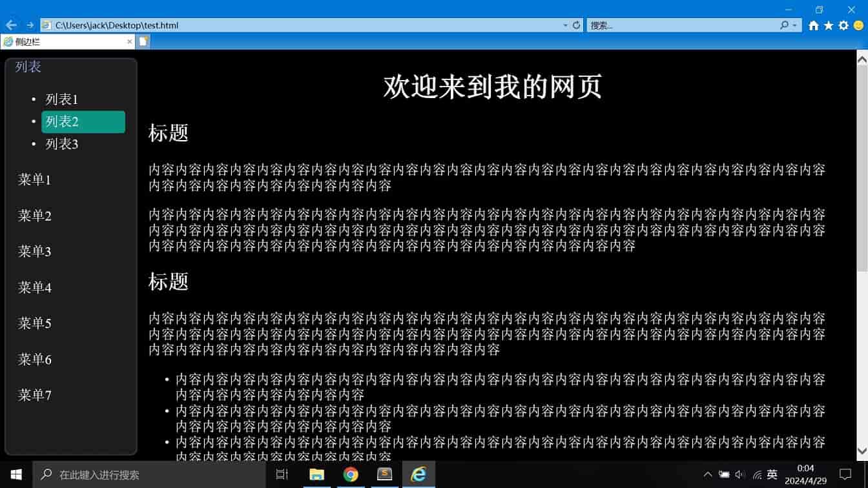
Task: Open the favorites star menu
Action: [829, 26]
